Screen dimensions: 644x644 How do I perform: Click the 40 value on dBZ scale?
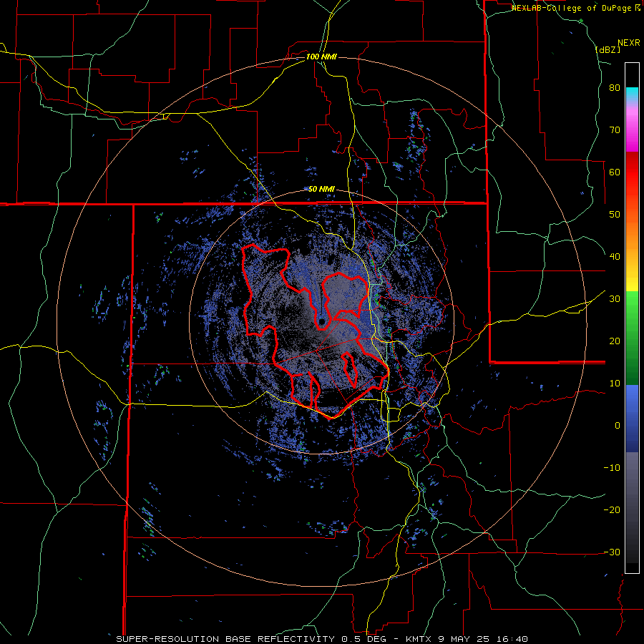tap(615, 257)
